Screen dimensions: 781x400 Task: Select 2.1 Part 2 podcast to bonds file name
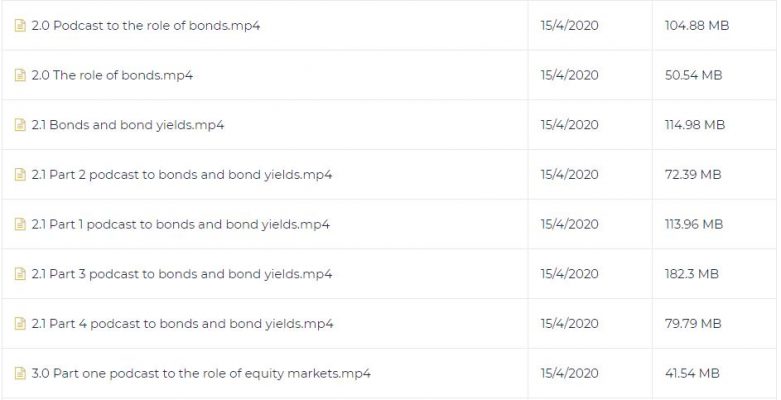182,175
